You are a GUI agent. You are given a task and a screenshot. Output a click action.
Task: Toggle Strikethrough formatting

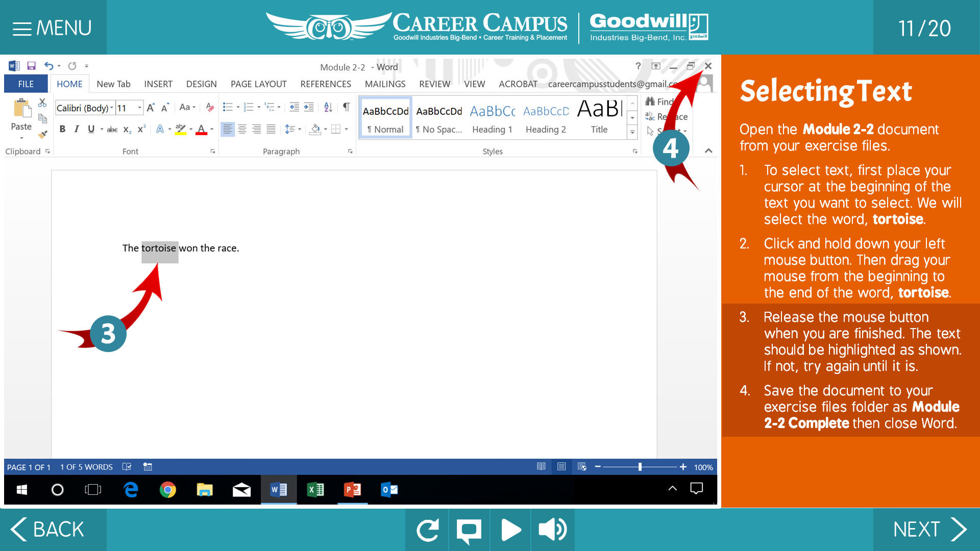pos(112,130)
